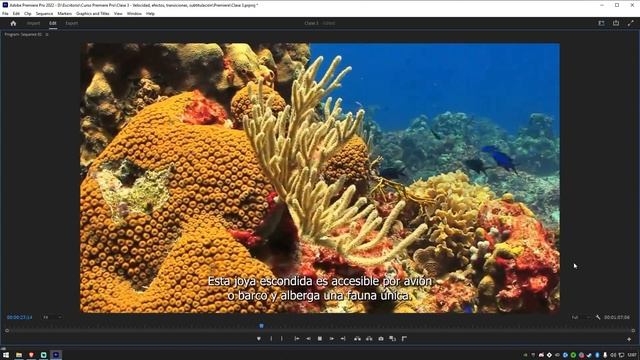Toggle the Comparison View button
This screenshot has height=360, width=640.
click(x=392, y=339)
